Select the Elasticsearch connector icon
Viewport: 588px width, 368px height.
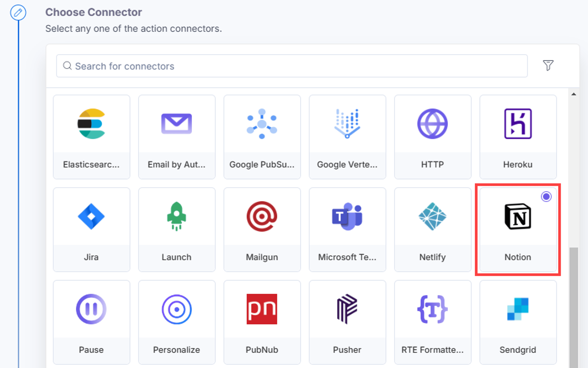(x=91, y=124)
